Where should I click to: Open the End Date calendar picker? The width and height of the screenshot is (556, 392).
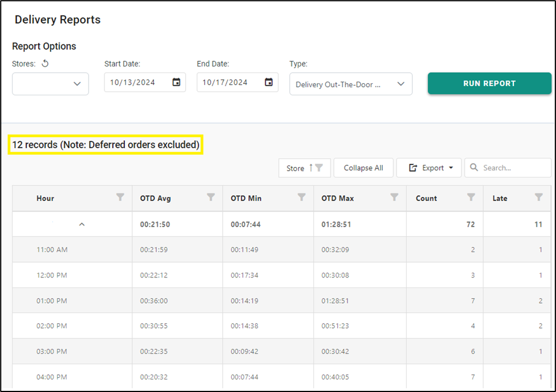point(269,82)
